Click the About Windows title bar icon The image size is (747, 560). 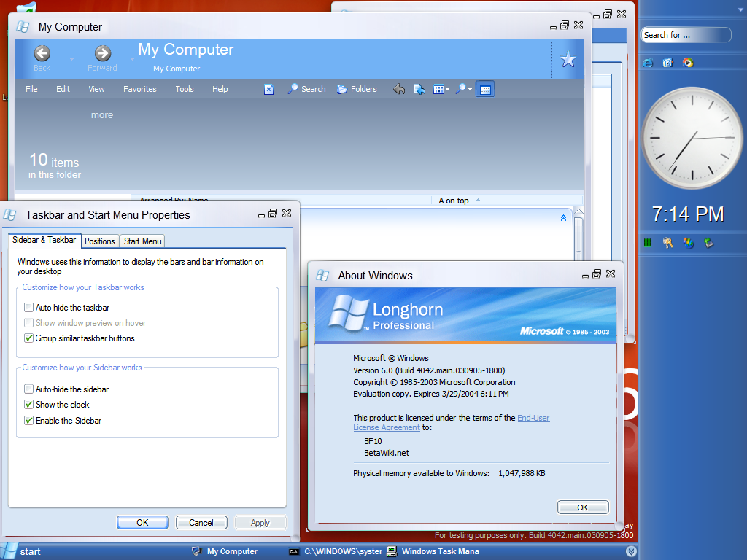(322, 275)
